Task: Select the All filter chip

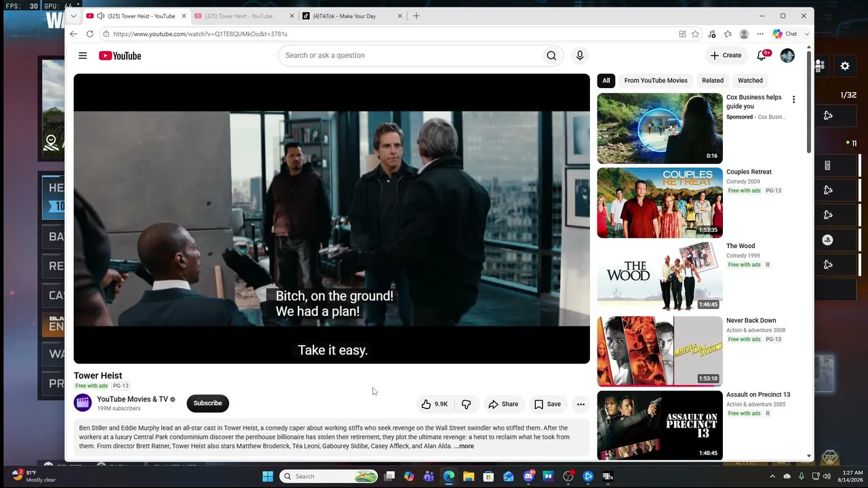Action: (606, 81)
